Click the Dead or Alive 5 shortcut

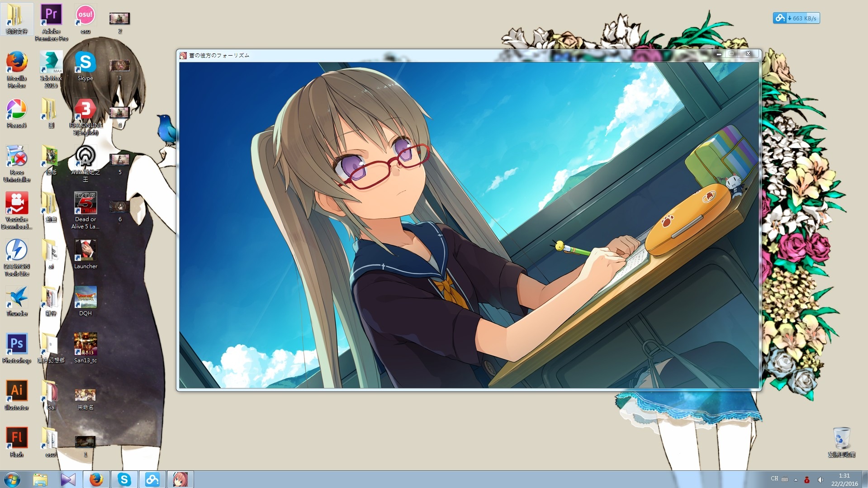85,204
